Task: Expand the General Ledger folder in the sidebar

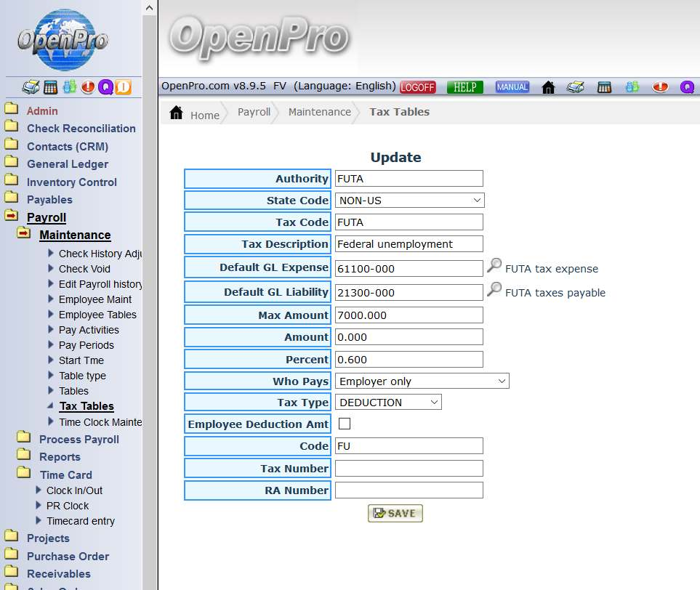Action: coord(67,164)
